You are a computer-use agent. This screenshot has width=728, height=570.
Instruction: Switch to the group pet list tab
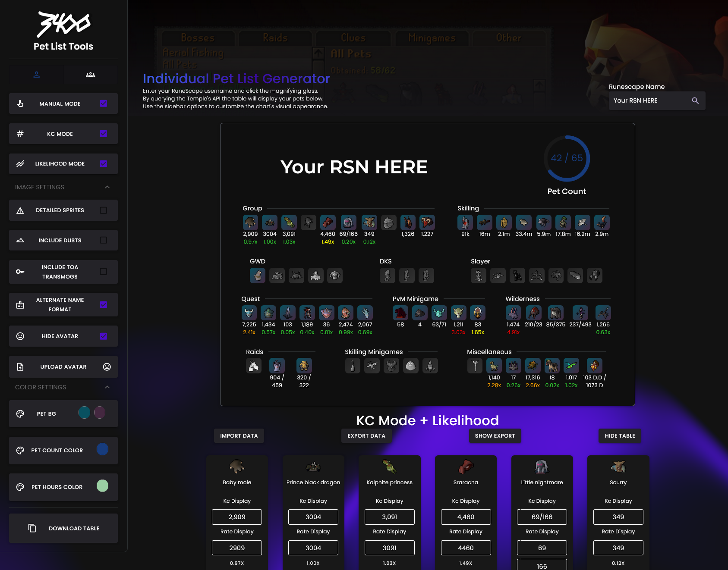[90, 75]
